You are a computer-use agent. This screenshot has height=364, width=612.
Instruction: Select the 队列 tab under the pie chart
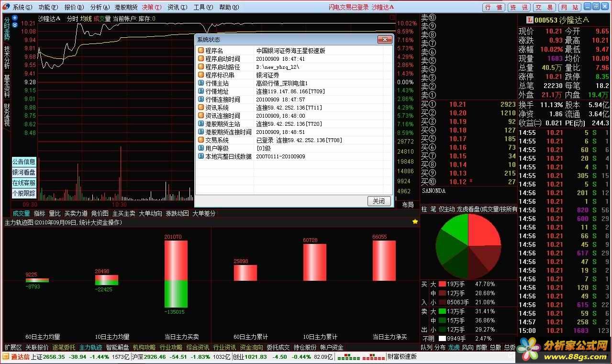[x=426, y=347]
